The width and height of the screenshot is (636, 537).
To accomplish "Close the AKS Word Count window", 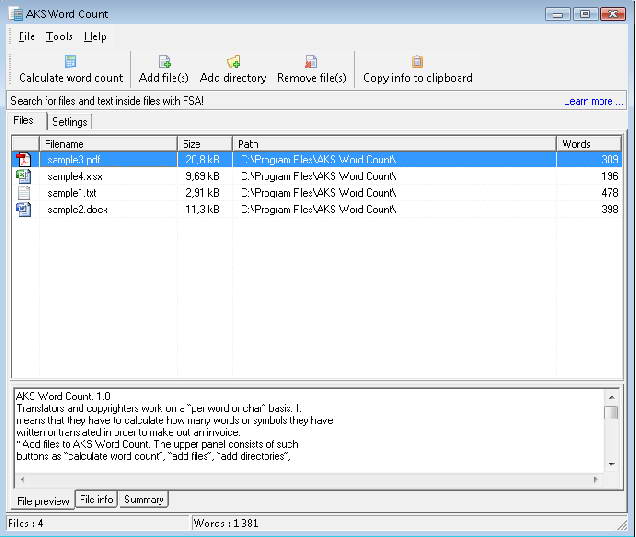I will (x=613, y=15).
